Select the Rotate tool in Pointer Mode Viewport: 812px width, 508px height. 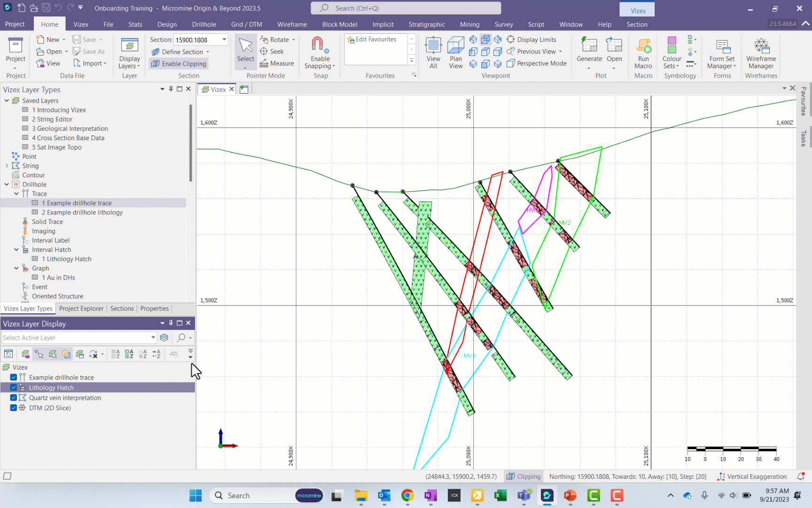coord(277,40)
